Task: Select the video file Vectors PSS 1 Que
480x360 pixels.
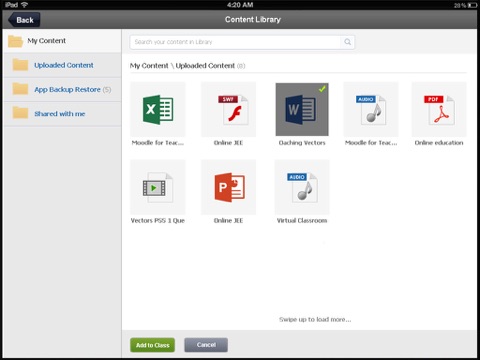Action: 158,187
